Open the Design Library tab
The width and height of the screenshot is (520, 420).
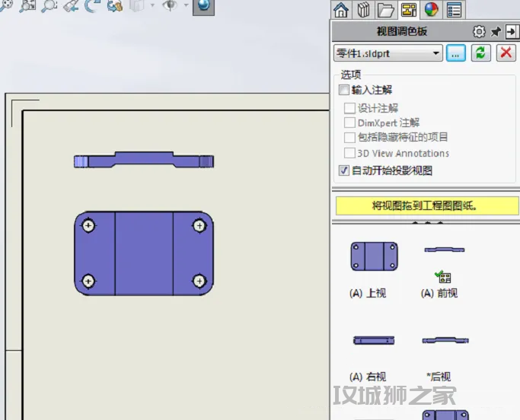pos(363,9)
